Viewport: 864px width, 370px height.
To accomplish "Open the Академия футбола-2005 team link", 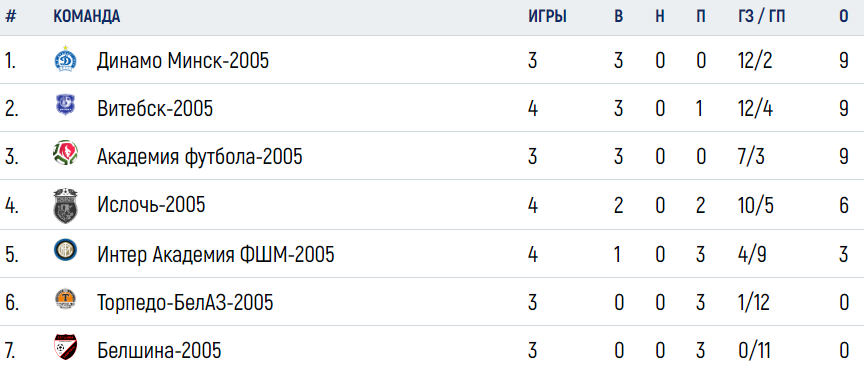I will coord(199,157).
